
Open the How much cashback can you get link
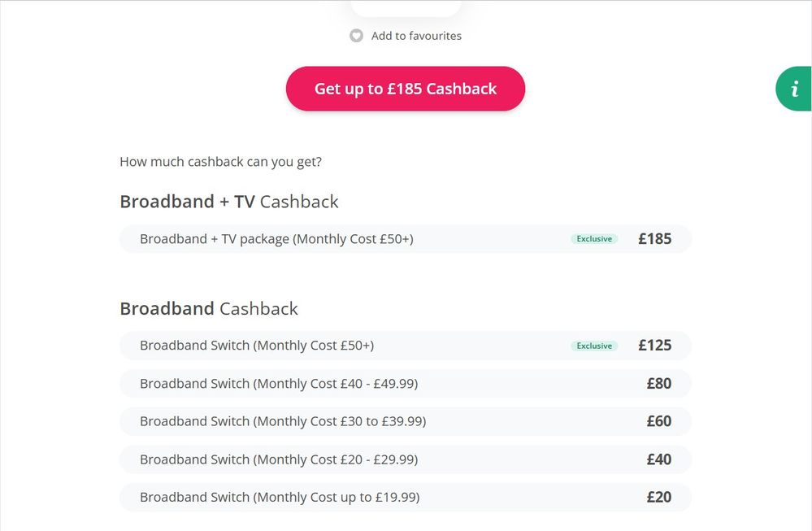click(x=220, y=161)
